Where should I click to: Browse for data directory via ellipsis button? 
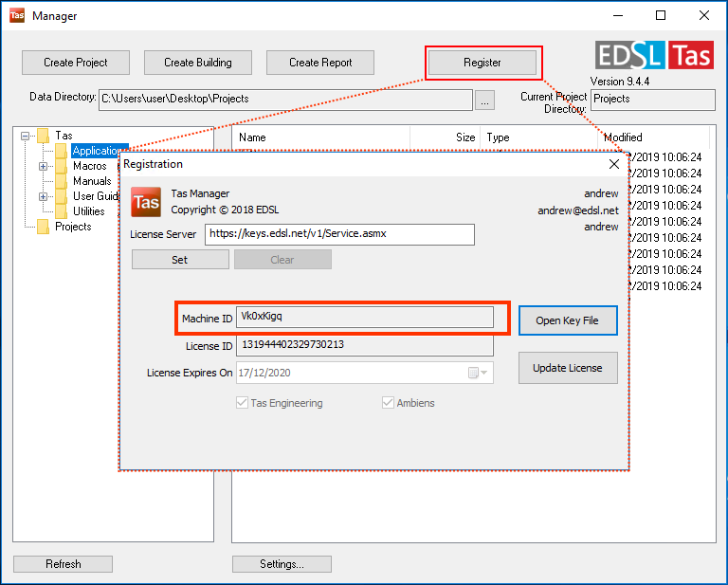pyautogui.click(x=484, y=101)
